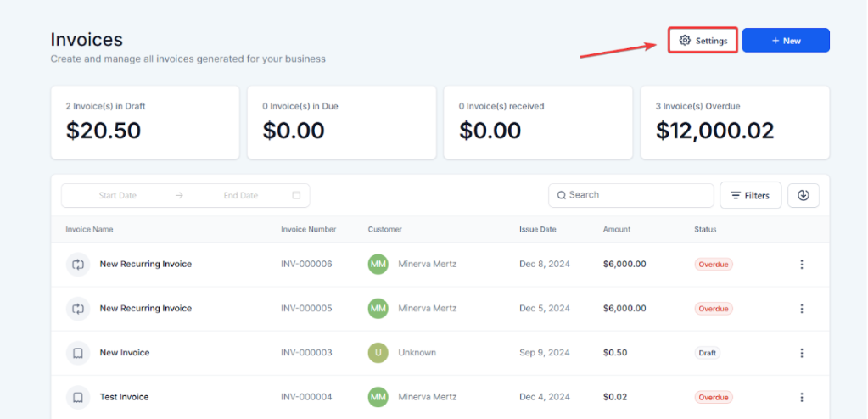Click the document icon beside New Invoice
Screen dimensions: 868x419
tap(78, 353)
